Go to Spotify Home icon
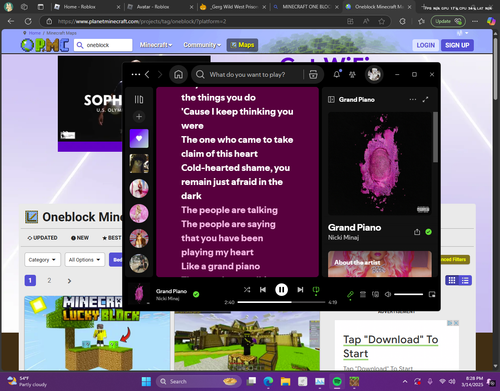This screenshot has height=391, width=500. (178, 74)
